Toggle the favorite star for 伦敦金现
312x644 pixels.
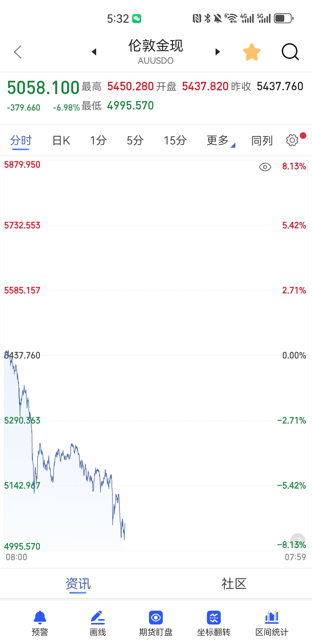tap(252, 52)
